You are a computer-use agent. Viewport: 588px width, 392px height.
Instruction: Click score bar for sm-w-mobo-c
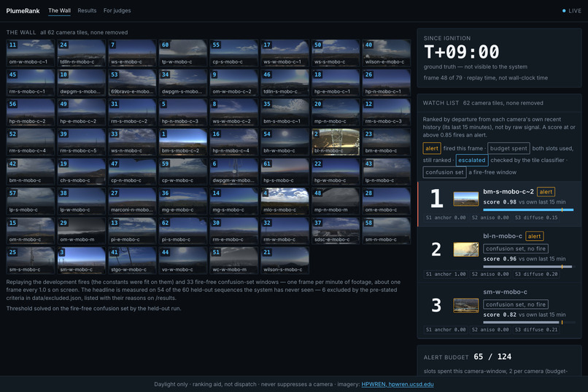click(528, 322)
